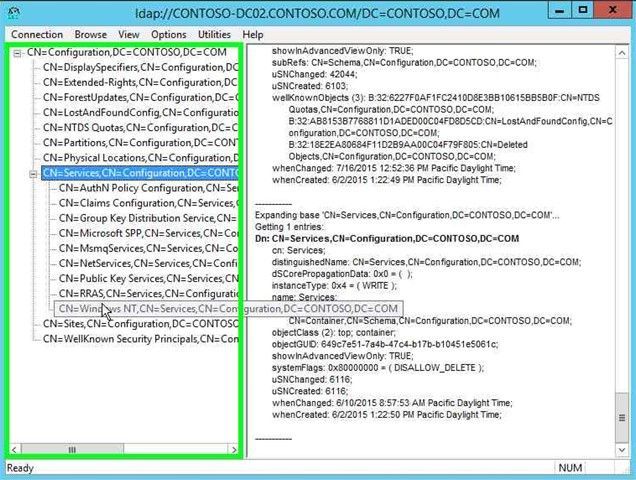Click 'instanceType: 0x4' line

[x=334, y=286]
